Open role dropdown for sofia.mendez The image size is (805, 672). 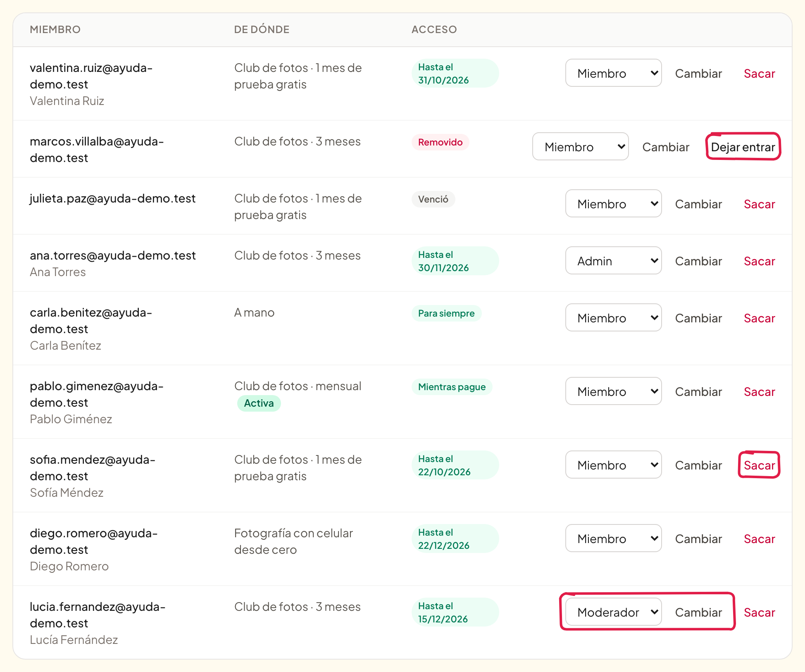[x=613, y=465]
